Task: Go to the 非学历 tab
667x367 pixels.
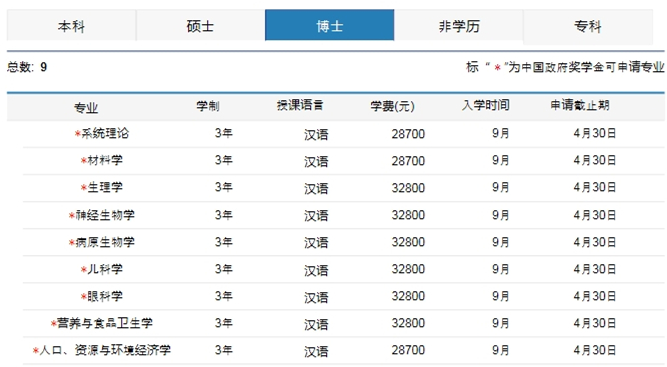Action: 459,26
